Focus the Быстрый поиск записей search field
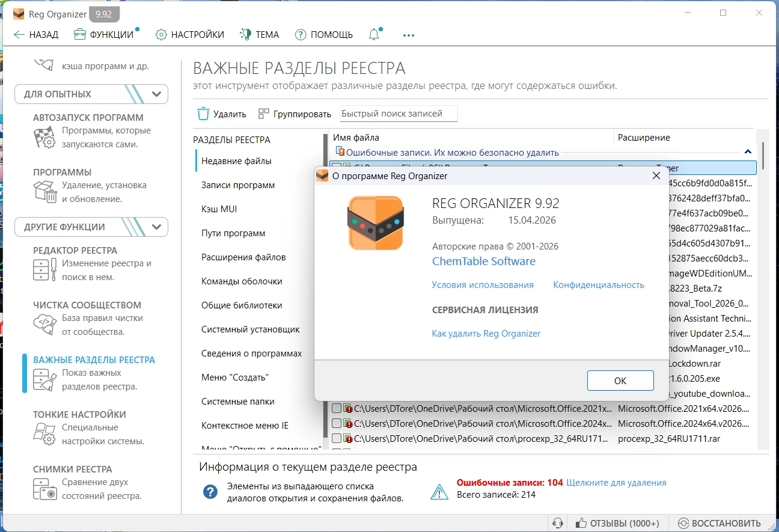 [x=399, y=114]
